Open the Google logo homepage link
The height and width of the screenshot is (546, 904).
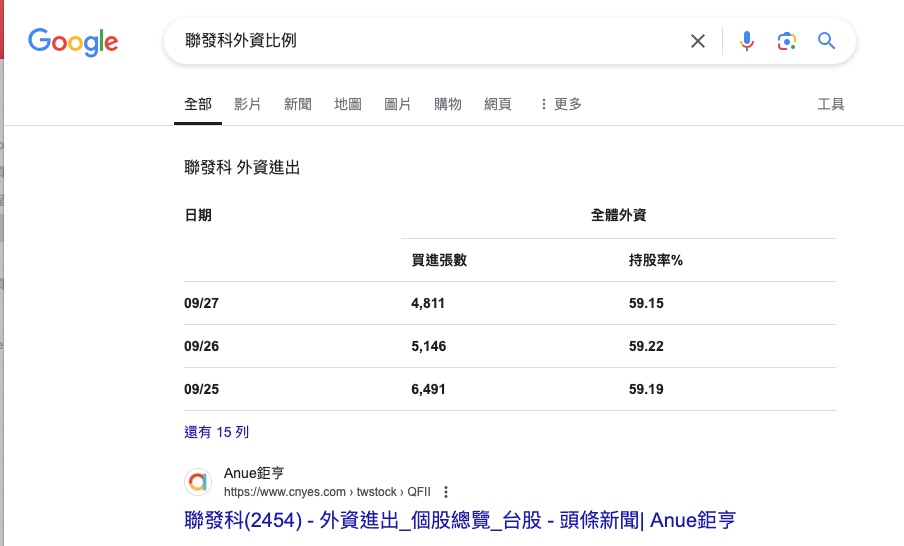pos(73,42)
